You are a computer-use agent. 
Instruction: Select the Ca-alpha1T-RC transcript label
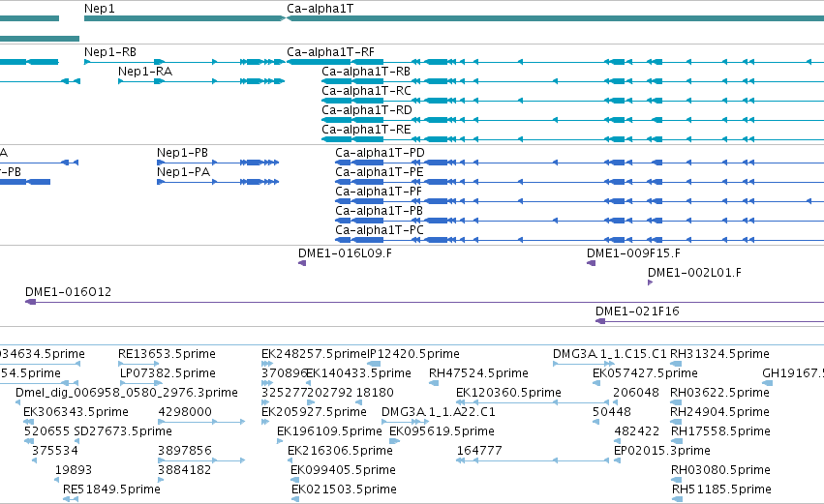(x=366, y=91)
